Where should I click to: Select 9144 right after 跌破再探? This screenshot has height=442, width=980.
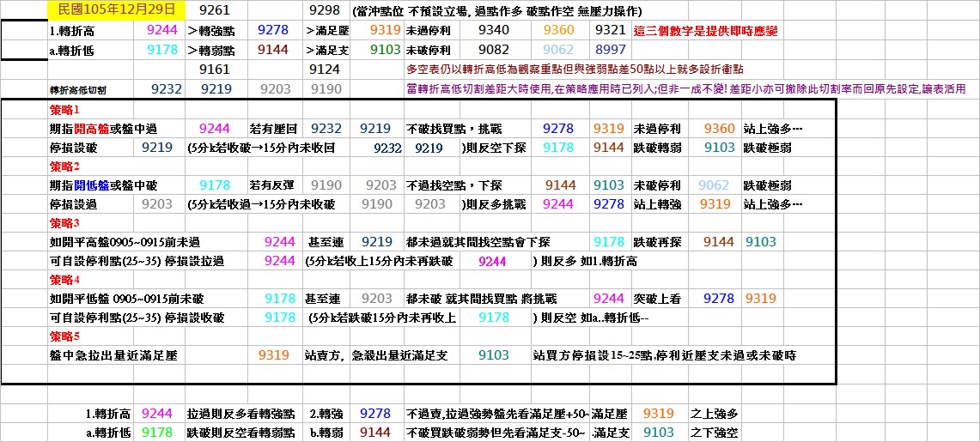[719, 242]
